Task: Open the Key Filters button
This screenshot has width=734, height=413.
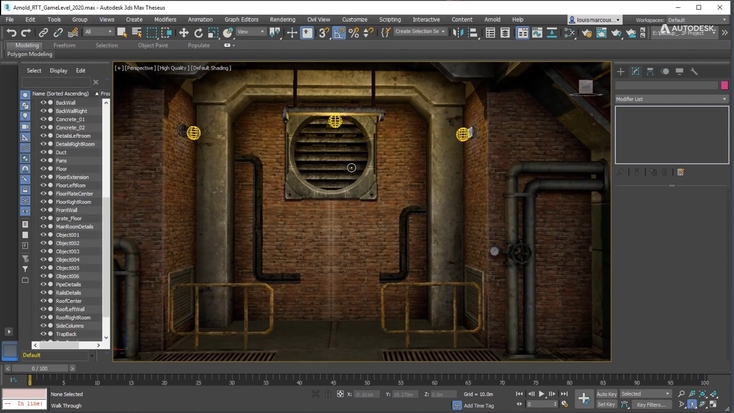Action: click(x=651, y=405)
